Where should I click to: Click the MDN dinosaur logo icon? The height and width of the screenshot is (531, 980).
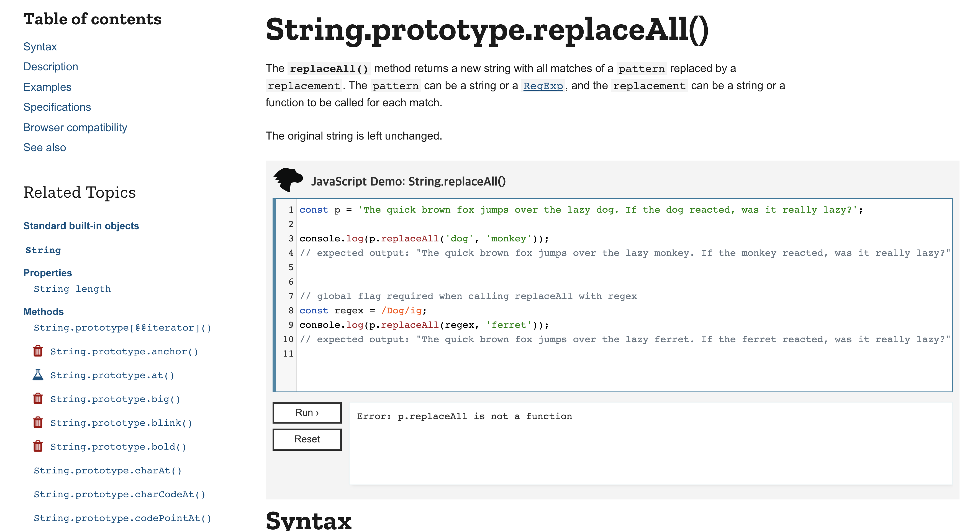click(x=288, y=180)
